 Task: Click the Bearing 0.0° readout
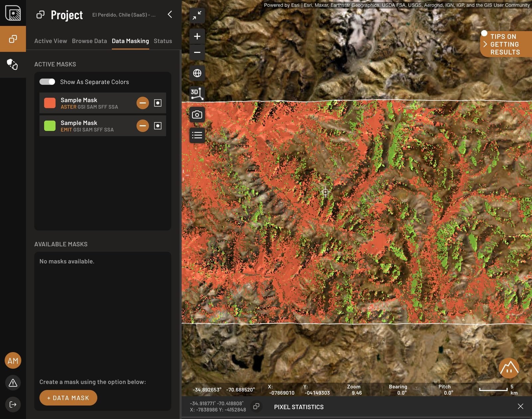[398, 390]
